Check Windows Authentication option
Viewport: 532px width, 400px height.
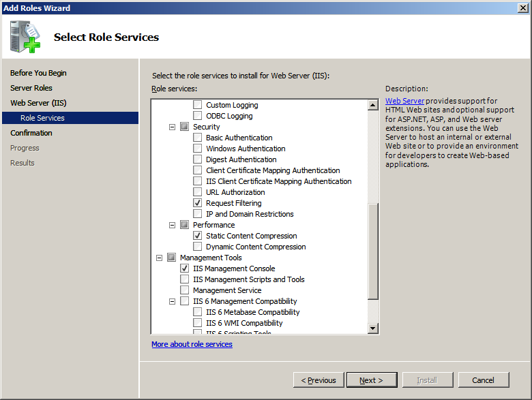[198, 149]
